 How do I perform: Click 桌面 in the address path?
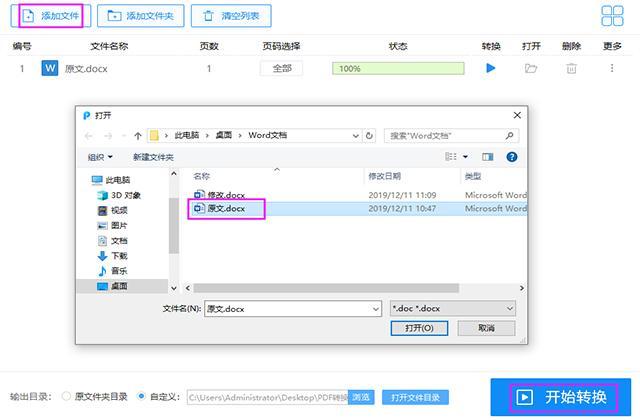click(223, 135)
